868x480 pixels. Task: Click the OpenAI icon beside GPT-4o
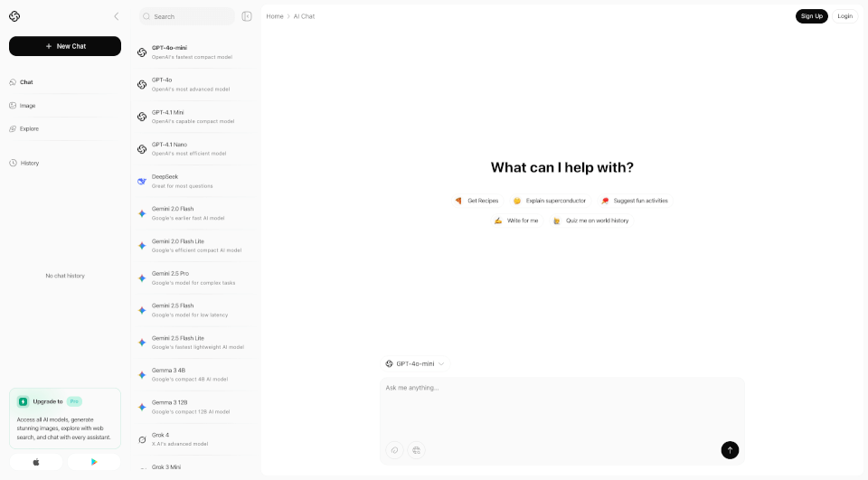click(x=142, y=85)
